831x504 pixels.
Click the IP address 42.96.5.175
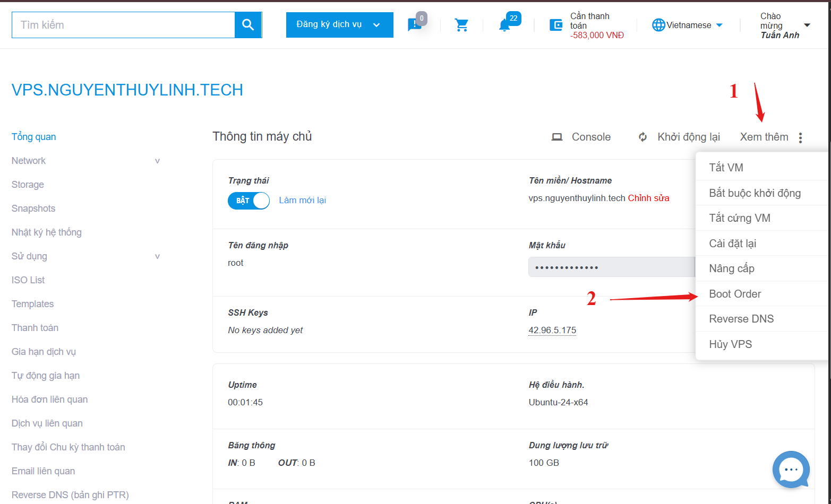pos(552,330)
